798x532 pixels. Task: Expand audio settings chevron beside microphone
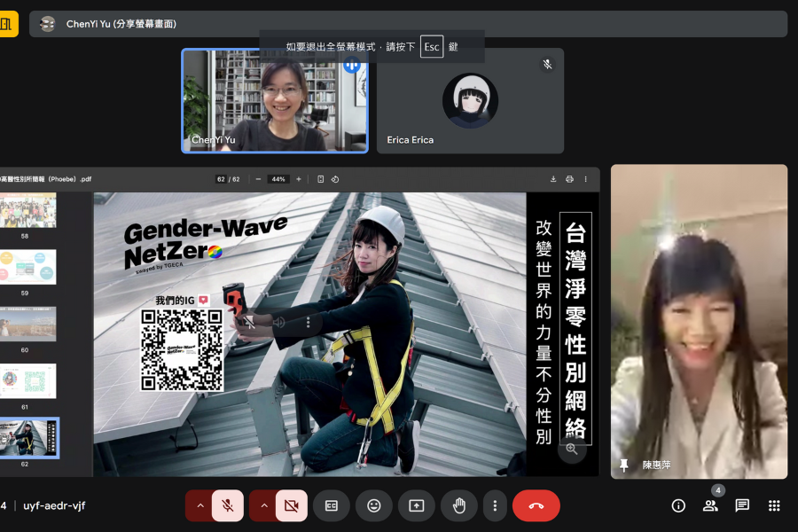(200, 505)
